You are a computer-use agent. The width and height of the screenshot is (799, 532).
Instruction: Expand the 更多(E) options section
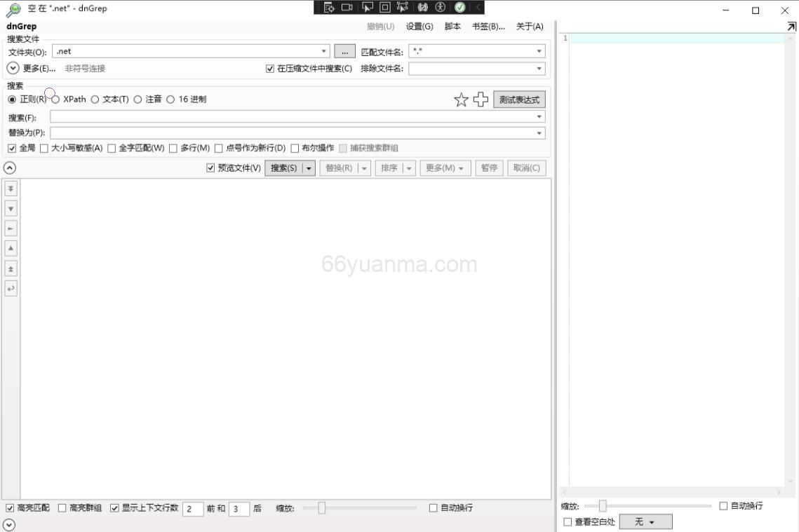(12, 68)
